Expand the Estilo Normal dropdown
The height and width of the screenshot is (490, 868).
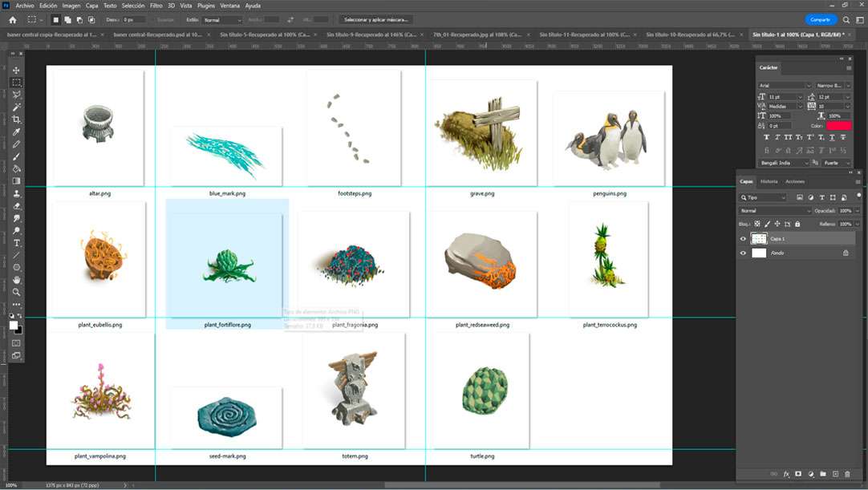[x=221, y=19]
